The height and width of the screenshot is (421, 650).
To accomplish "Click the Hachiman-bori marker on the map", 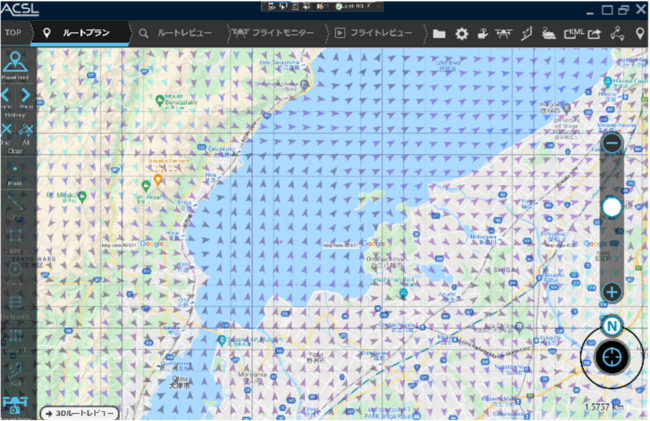I will [403, 294].
